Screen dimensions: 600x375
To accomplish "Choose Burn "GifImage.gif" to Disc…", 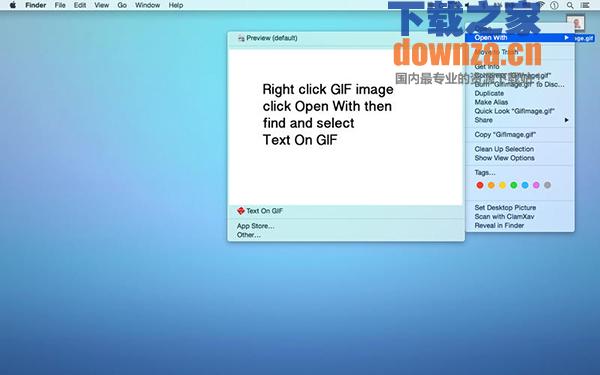I will (519, 85).
